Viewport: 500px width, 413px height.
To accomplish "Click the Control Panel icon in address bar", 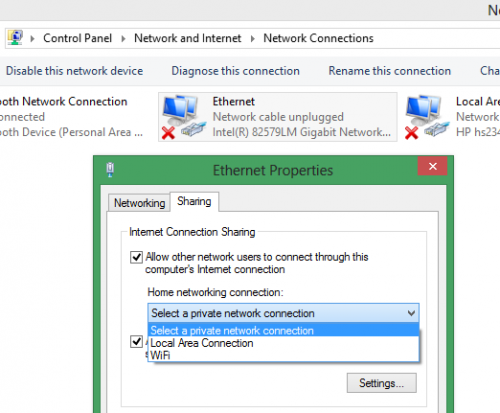I will click(x=15, y=37).
